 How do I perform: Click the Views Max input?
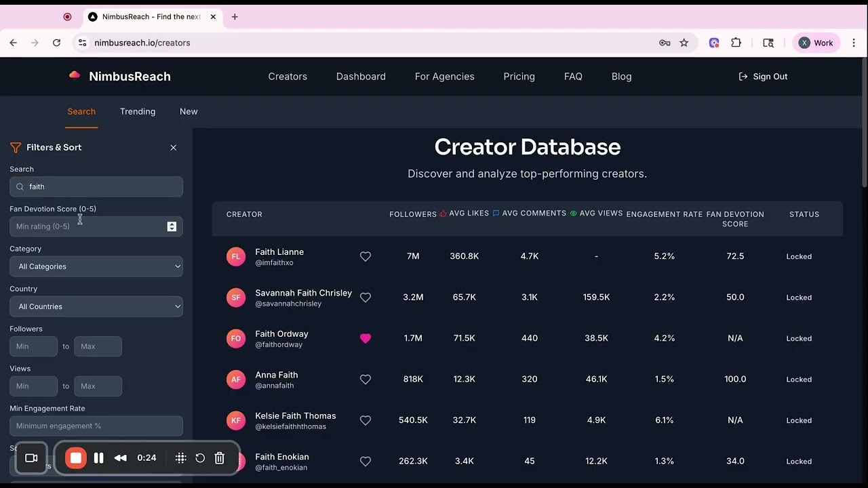pos(98,386)
